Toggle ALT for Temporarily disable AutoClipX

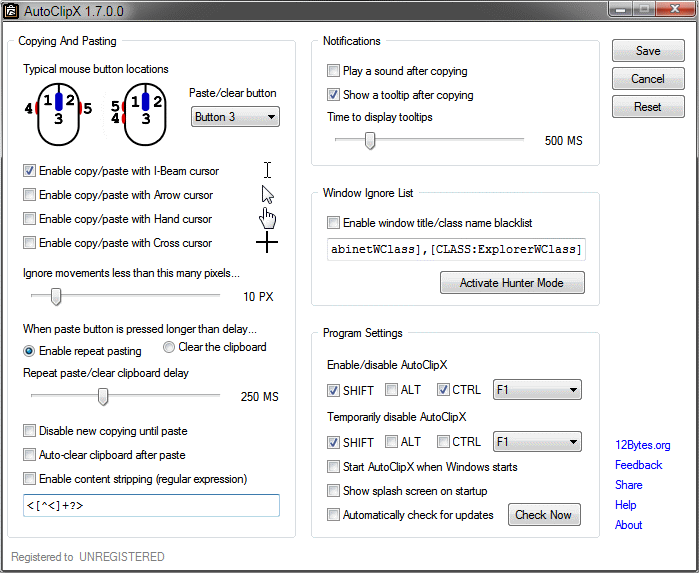pyautogui.click(x=391, y=441)
